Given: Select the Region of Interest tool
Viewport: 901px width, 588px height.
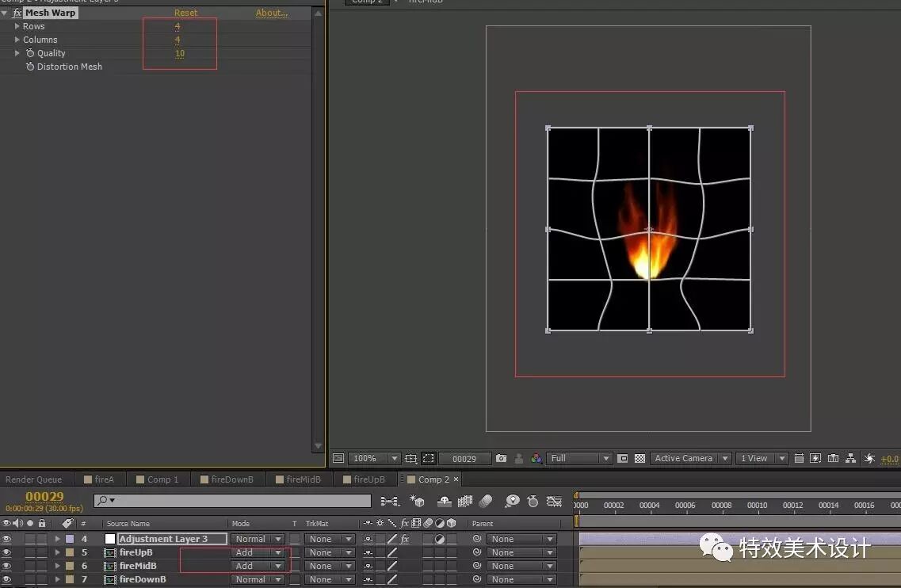Looking at the screenshot, I should click(429, 458).
